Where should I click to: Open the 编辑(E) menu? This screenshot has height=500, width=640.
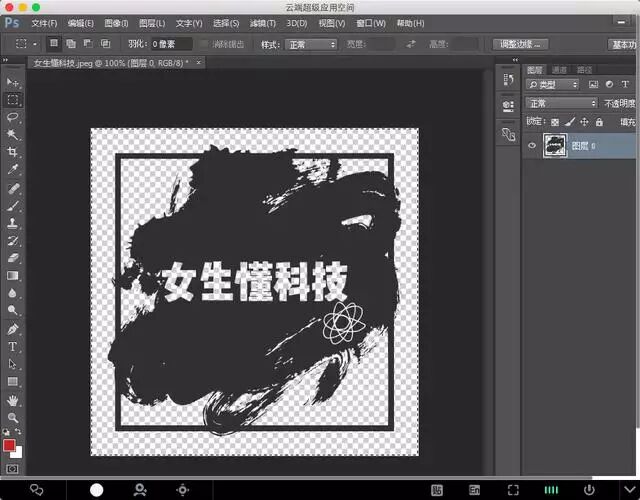[80, 23]
